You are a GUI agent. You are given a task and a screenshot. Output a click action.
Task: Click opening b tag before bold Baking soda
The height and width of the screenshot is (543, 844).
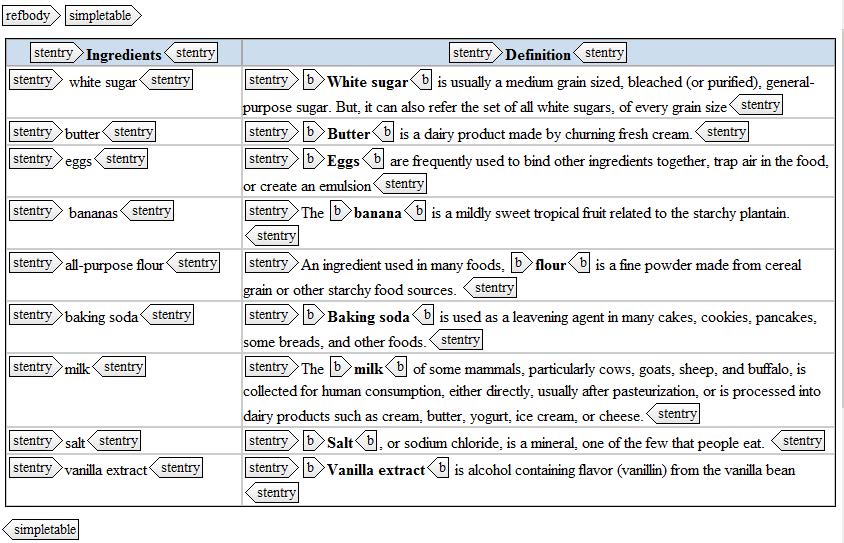(x=313, y=315)
